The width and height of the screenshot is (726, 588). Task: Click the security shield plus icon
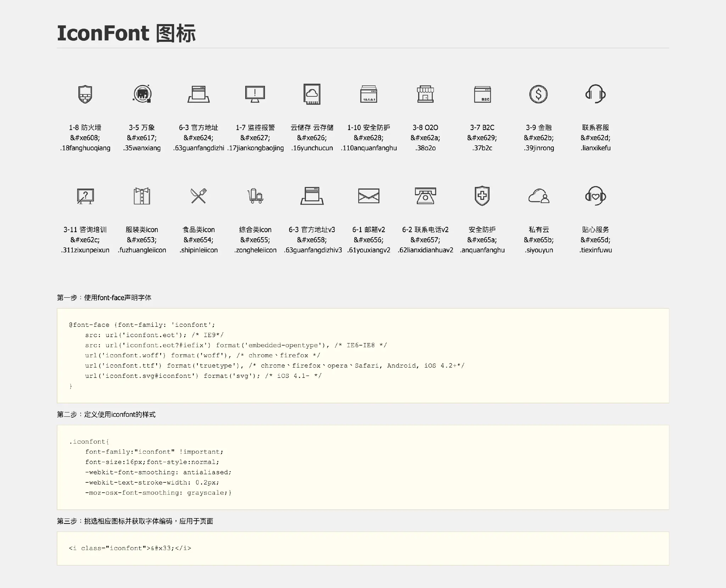tap(482, 196)
